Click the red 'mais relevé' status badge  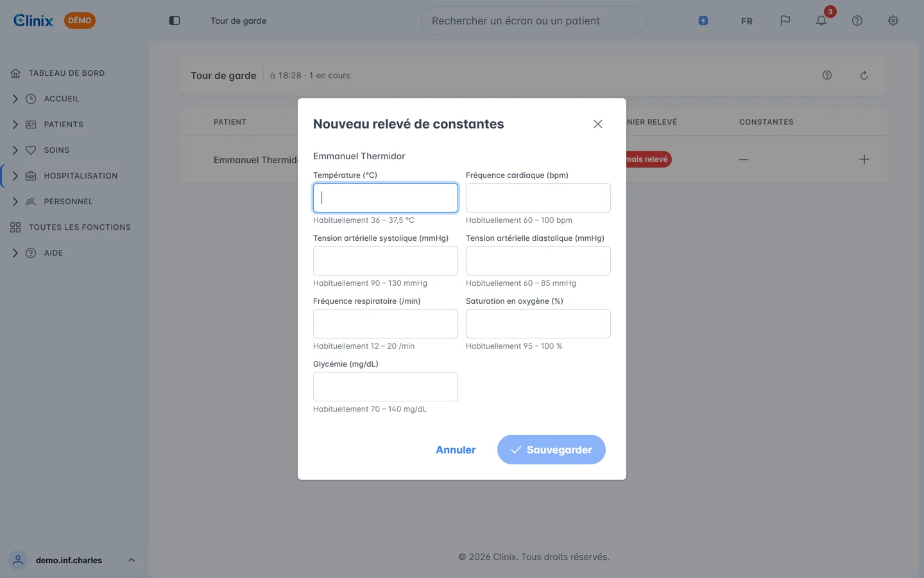click(x=648, y=159)
